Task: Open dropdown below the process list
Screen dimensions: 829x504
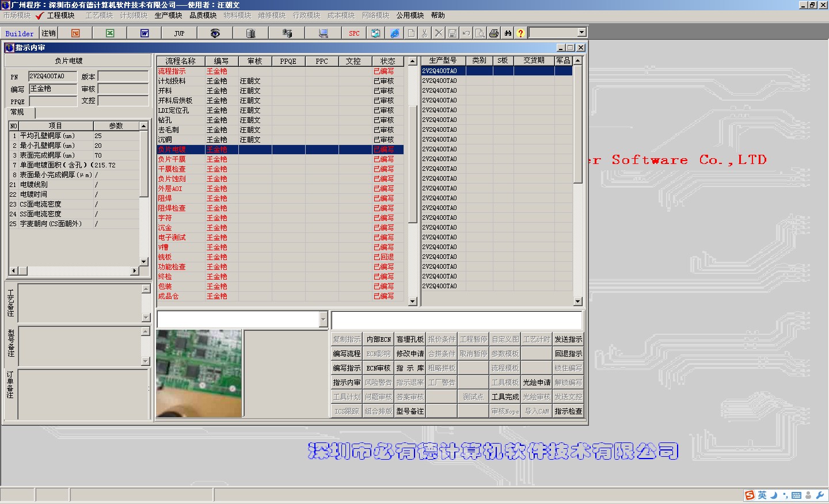Action: [x=323, y=319]
